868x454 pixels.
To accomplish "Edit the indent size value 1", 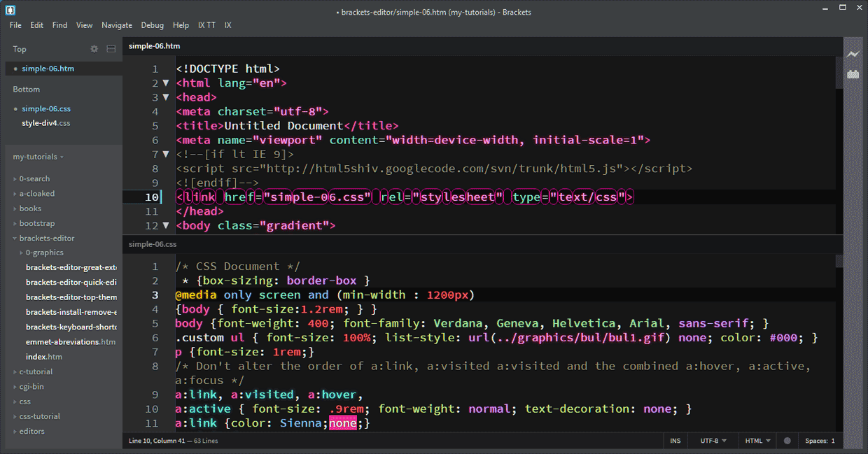I will [833, 441].
